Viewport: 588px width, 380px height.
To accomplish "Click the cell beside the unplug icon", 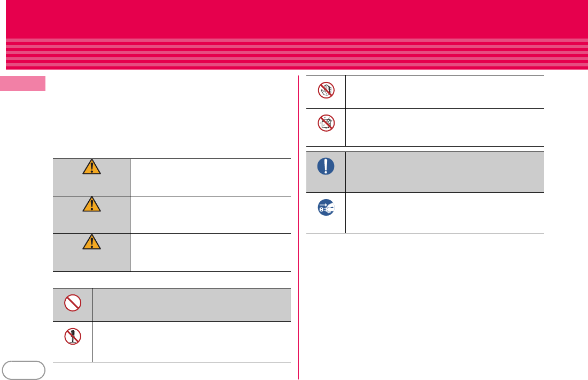I will (x=445, y=212).
